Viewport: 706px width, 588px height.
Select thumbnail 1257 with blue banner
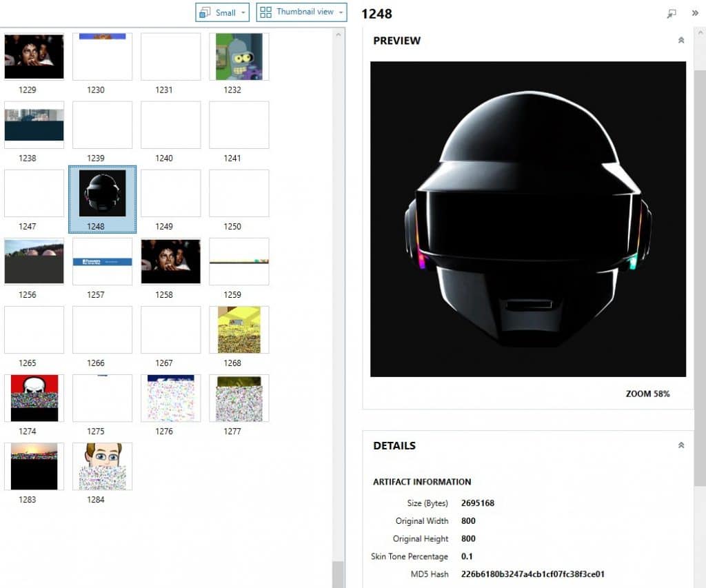[x=103, y=261]
